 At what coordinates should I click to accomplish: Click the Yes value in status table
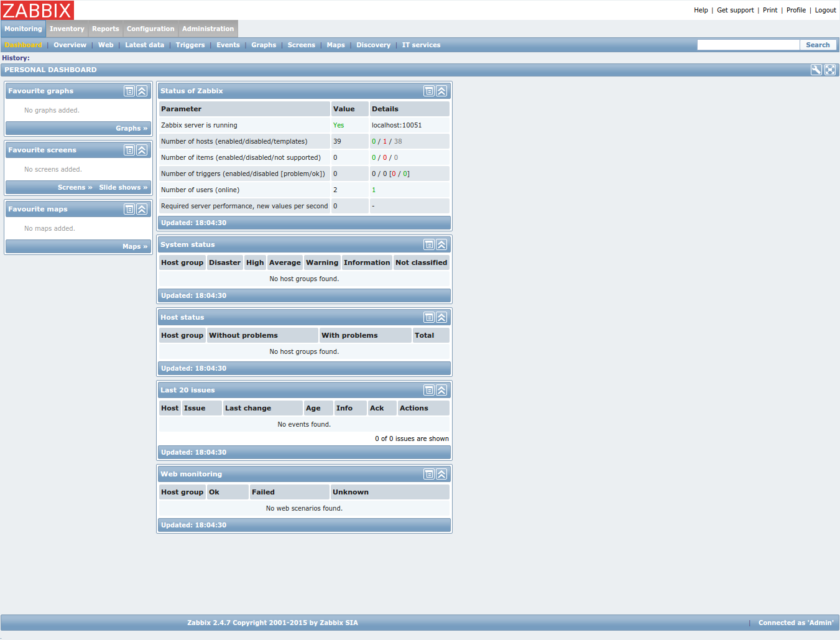pyautogui.click(x=338, y=125)
